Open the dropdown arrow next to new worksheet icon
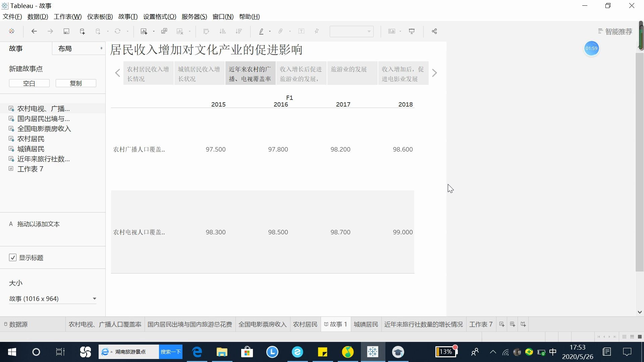 pyautogui.click(x=154, y=31)
